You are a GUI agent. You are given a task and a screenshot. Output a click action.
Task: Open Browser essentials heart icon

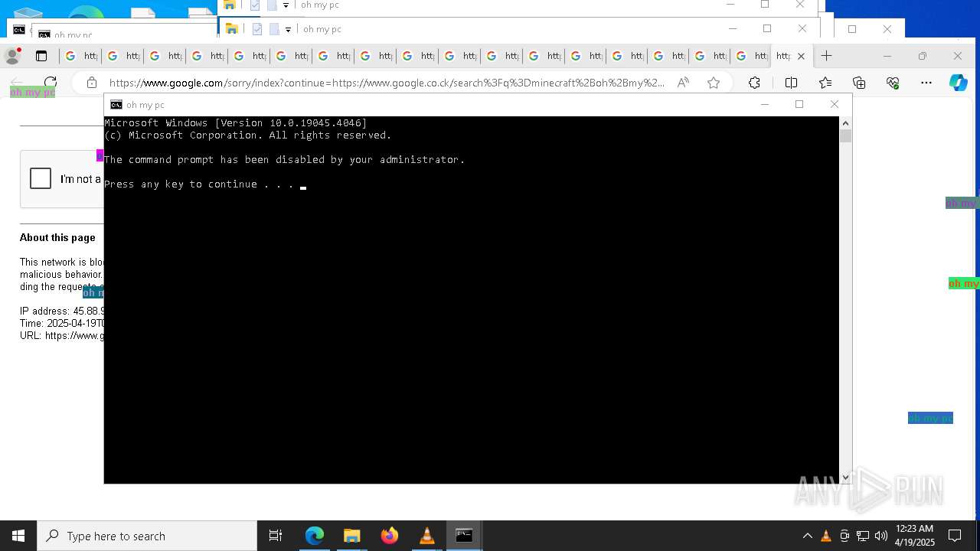[893, 83]
